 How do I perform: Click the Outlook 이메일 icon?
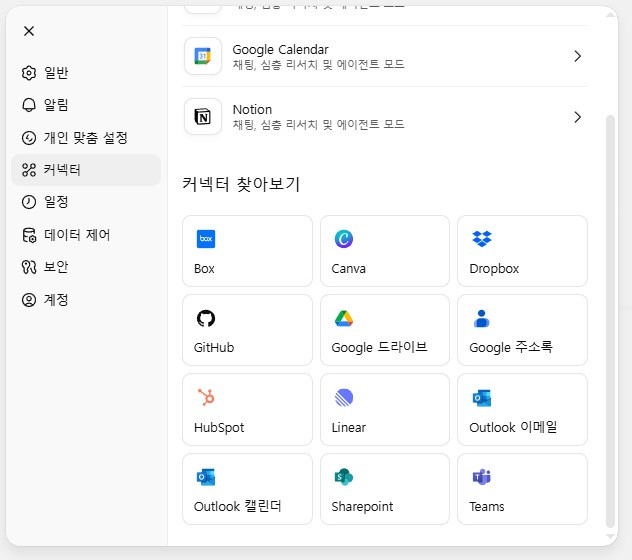coord(482,398)
